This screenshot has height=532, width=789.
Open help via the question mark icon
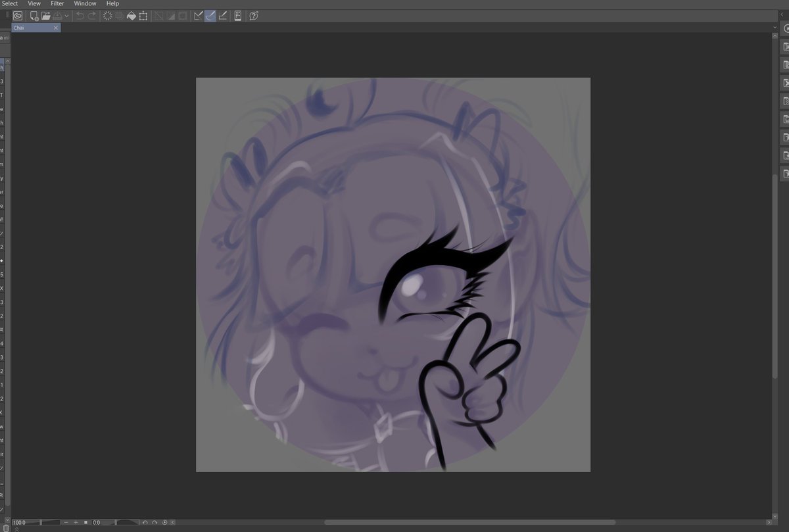pyautogui.click(x=254, y=16)
